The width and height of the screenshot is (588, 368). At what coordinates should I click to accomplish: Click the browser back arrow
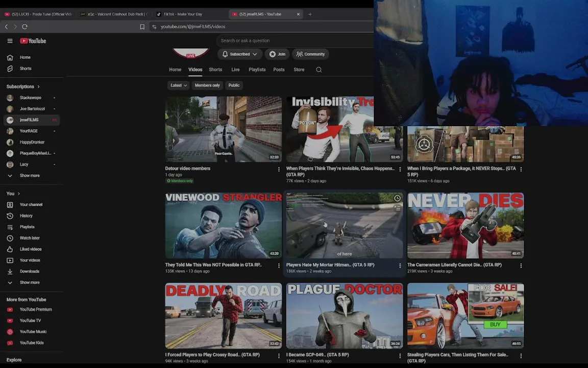click(6, 27)
